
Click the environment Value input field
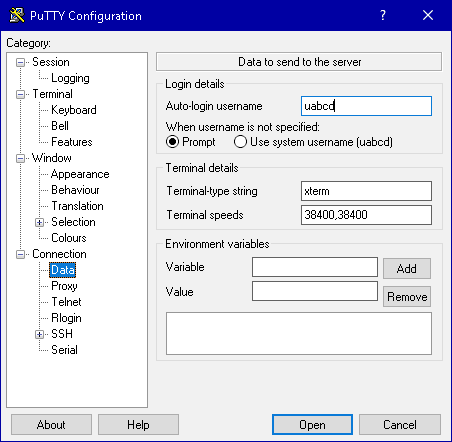point(315,291)
